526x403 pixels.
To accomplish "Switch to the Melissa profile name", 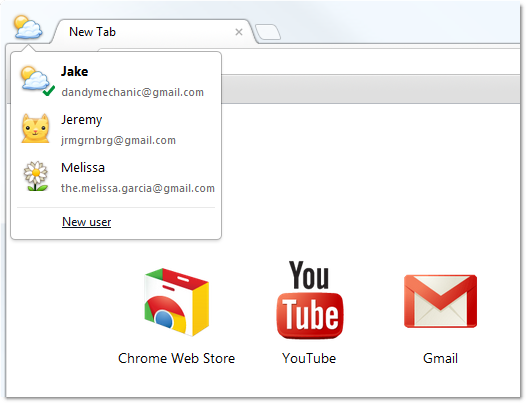I will pyautogui.click(x=83, y=167).
